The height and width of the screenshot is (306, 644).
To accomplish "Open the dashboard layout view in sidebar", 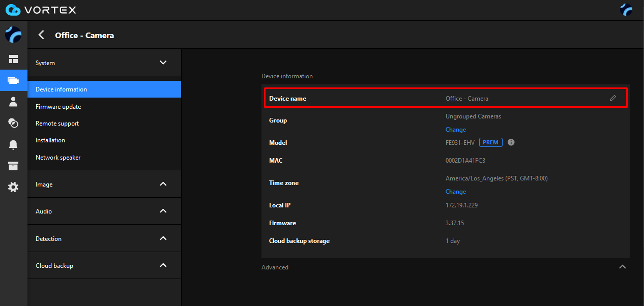I will coord(13,59).
